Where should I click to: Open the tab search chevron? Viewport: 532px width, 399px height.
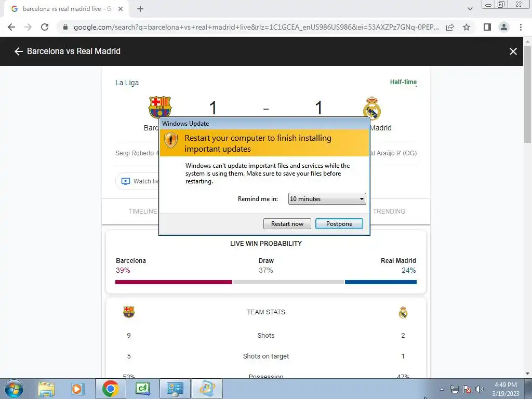pyautogui.click(x=470, y=9)
